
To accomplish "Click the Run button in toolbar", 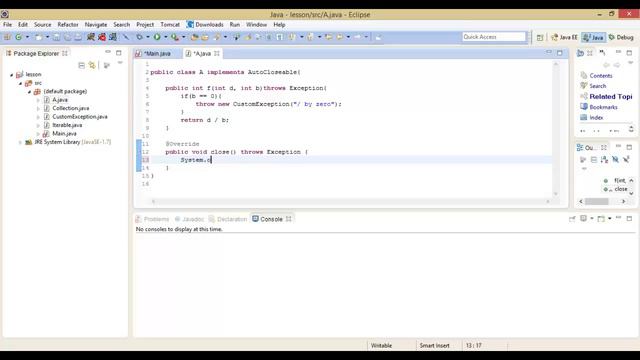I will pos(157,37).
